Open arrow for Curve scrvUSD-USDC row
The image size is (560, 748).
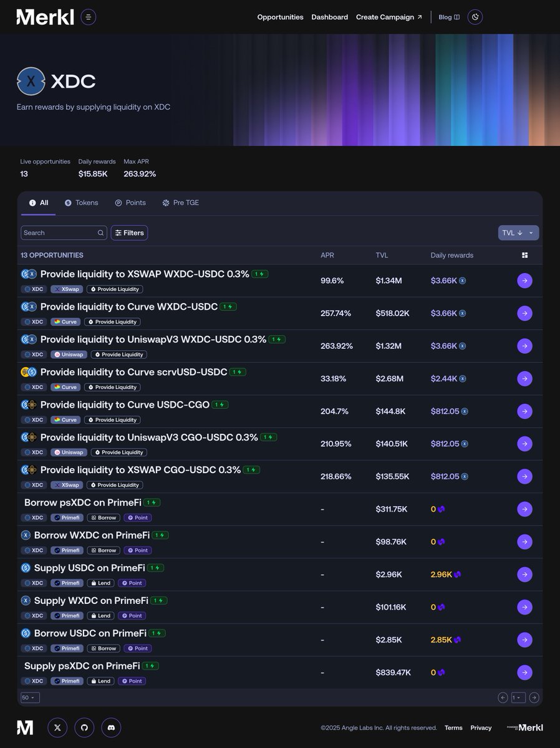(525, 378)
